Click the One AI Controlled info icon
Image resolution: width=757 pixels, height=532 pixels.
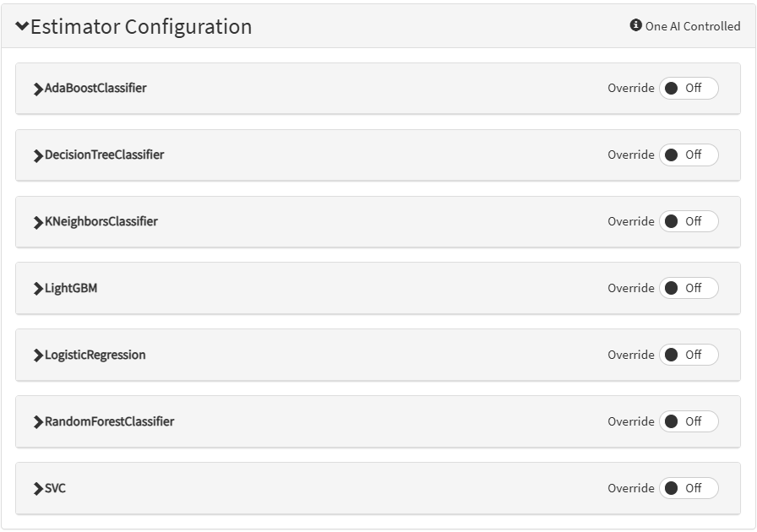tap(636, 25)
